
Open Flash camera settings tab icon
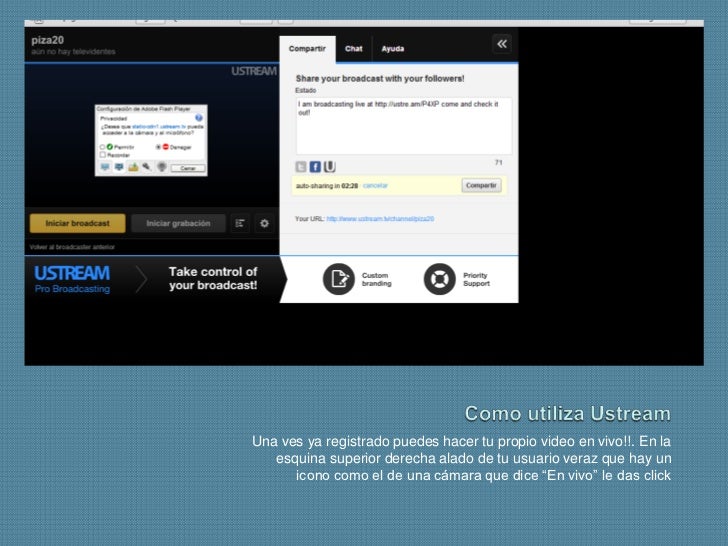click(162, 167)
